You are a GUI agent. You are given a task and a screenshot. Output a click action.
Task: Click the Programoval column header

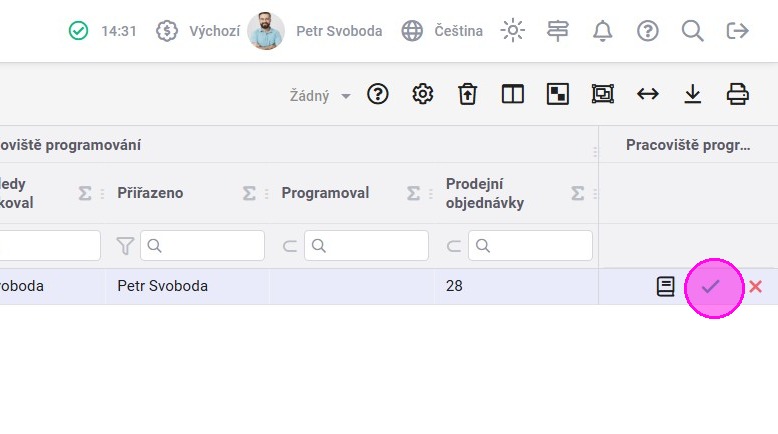point(325,193)
